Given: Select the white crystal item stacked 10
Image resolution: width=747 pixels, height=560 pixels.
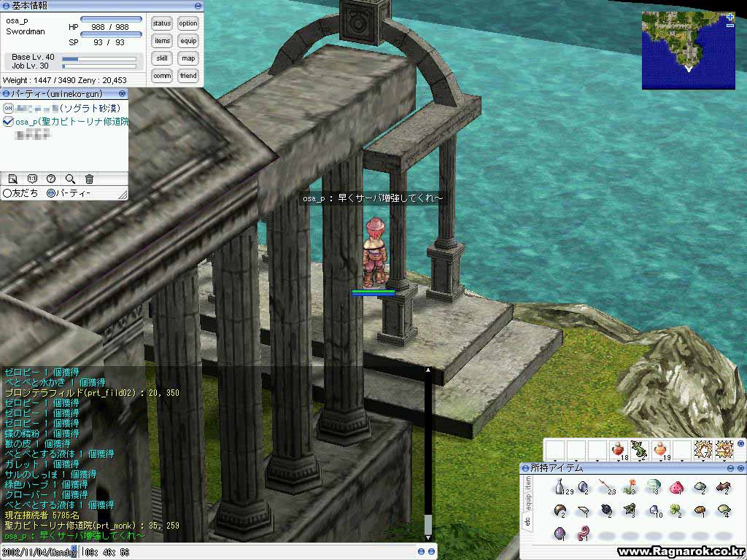Looking at the screenshot, I should pyautogui.click(x=654, y=510).
